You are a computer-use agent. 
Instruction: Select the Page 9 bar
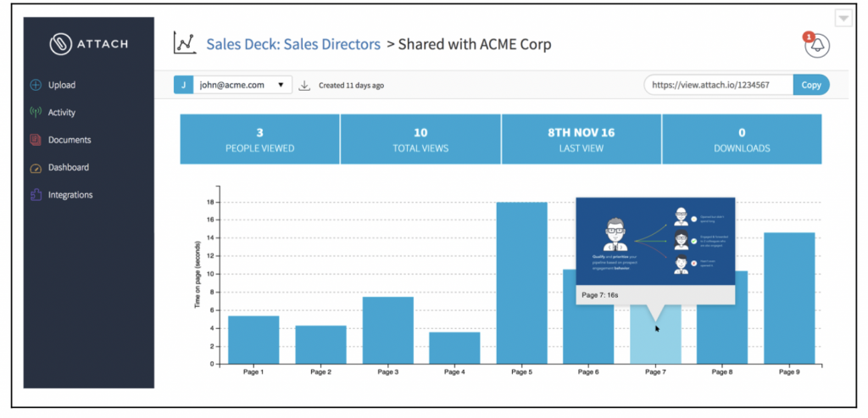(789, 298)
